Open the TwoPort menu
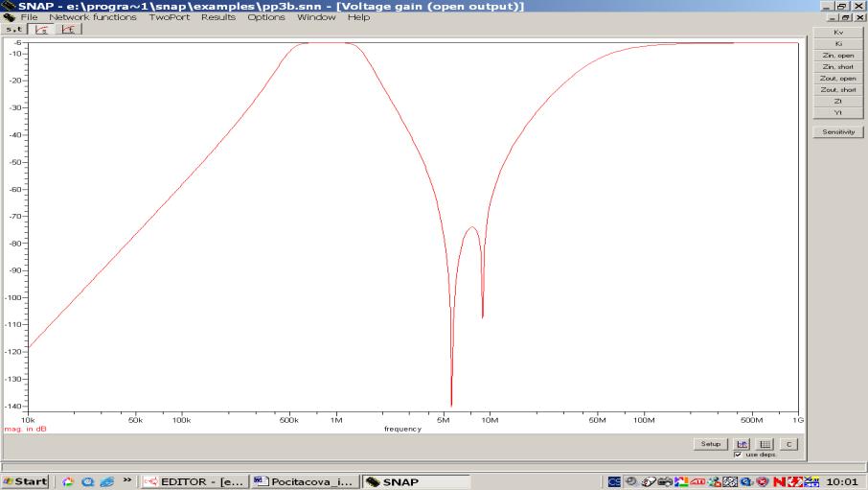The image size is (868, 490). point(170,17)
